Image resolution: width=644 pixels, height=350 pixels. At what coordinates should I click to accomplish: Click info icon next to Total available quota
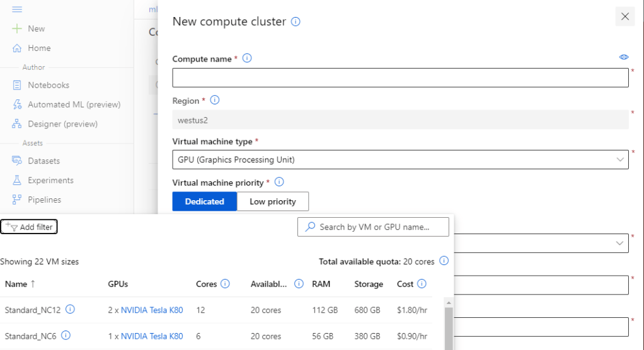coord(444,261)
